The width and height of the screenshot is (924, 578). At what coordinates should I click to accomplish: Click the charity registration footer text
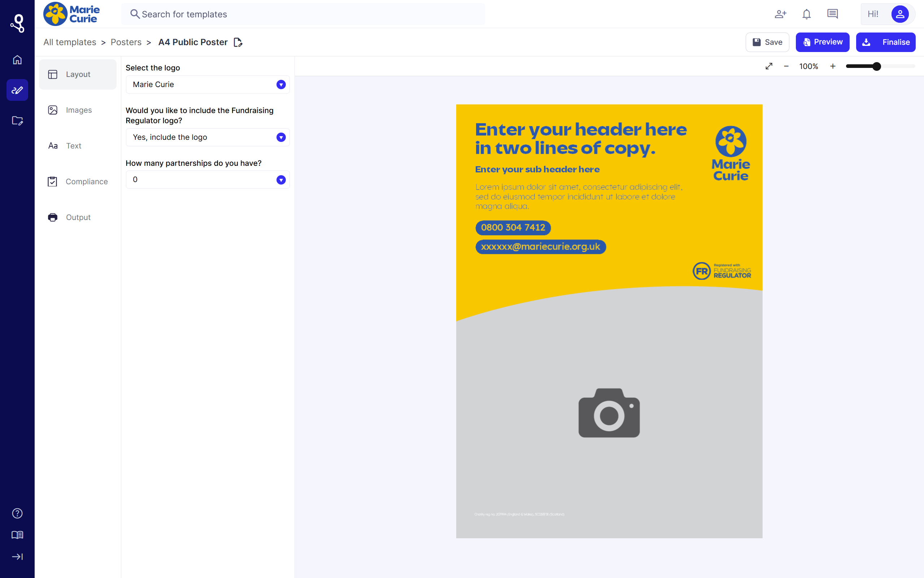(519, 514)
